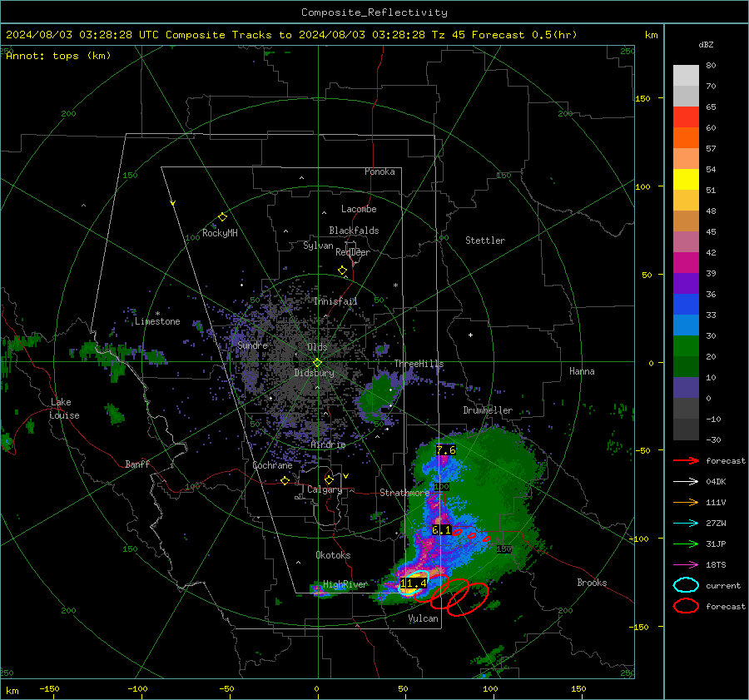Click the Hanna city label
Viewport: 749px width, 700px height.
pos(582,371)
